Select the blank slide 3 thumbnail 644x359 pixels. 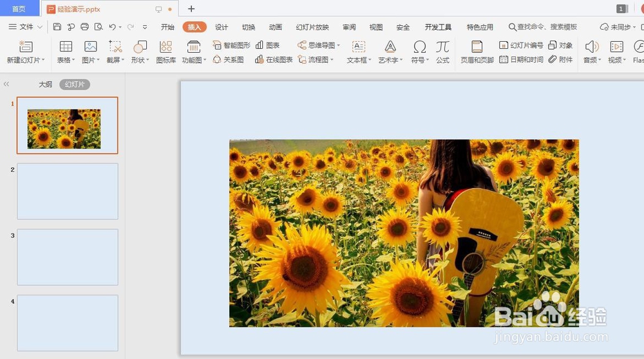68,257
